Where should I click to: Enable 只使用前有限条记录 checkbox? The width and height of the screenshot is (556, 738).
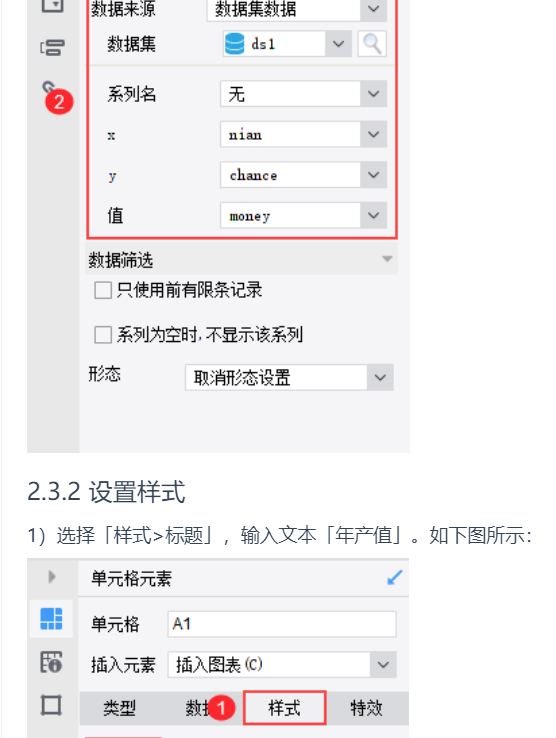103,290
